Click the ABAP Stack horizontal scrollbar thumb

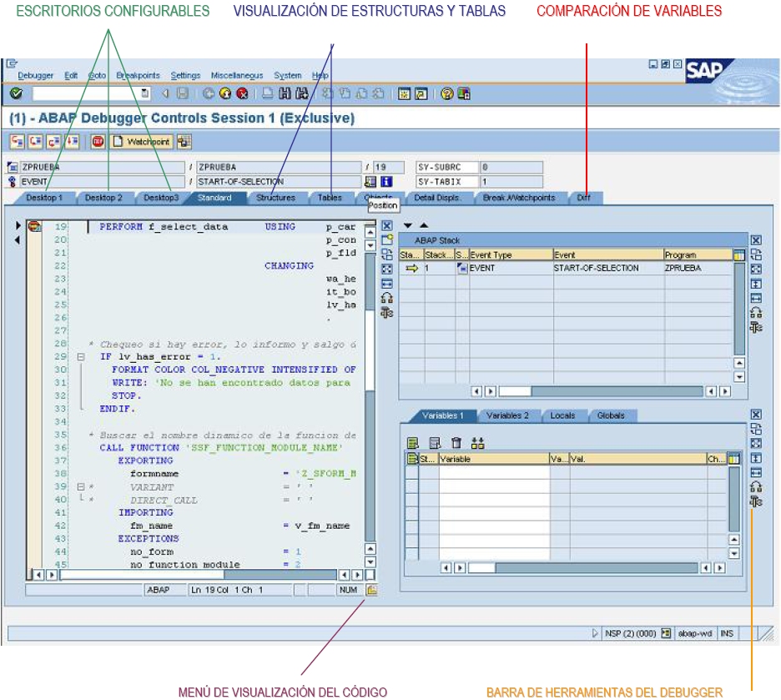point(515,391)
